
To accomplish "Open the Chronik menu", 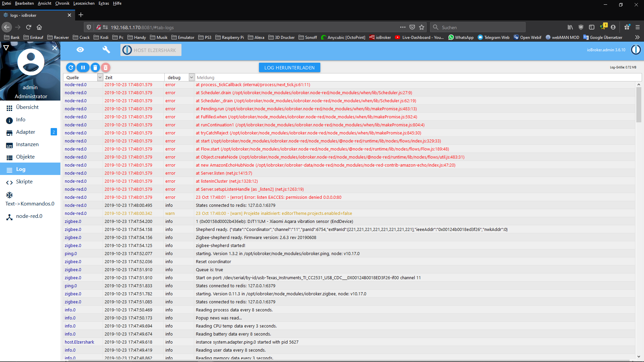I will [62, 3].
